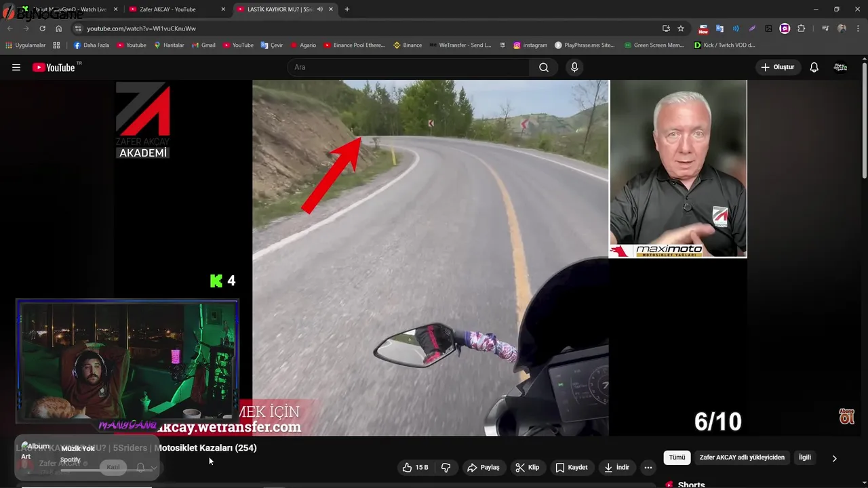Mute the tab via speaker icon on LASTİK tab
Viewport: 868px width, 488px height.
pyautogui.click(x=320, y=9)
